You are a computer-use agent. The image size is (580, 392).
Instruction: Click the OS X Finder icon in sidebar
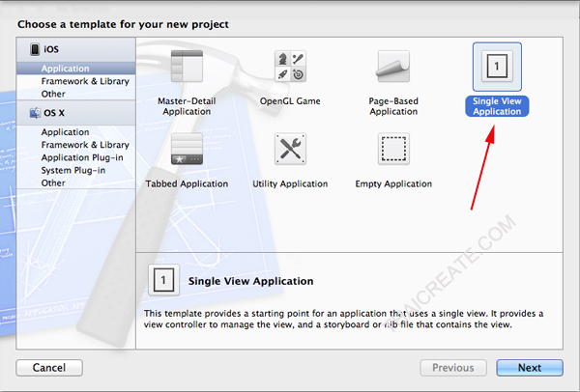tap(35, 113)
